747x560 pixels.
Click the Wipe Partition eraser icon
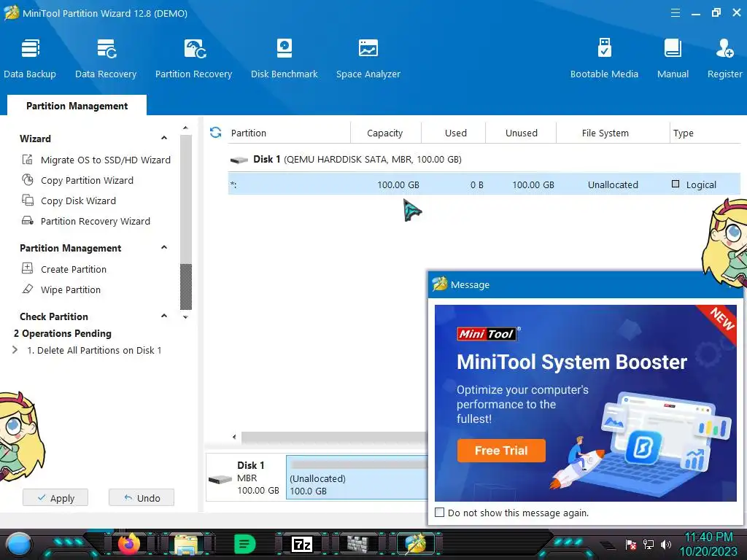pyautogui.click(x=28, y=289)
